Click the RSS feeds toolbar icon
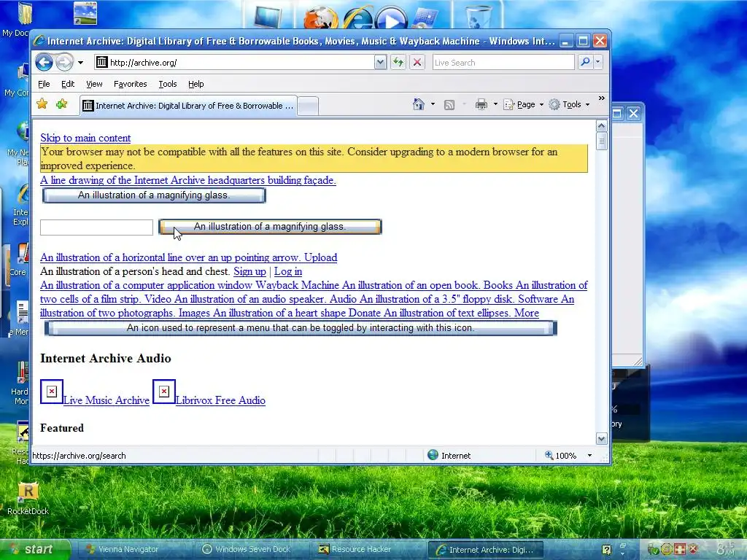This screenshot has height=560, width=747. [449, 105]
